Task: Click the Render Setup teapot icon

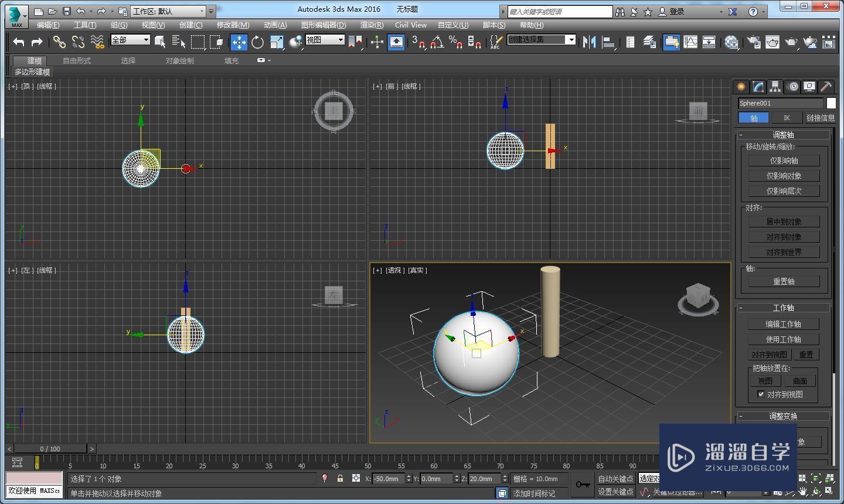Action: pos(754,42)
